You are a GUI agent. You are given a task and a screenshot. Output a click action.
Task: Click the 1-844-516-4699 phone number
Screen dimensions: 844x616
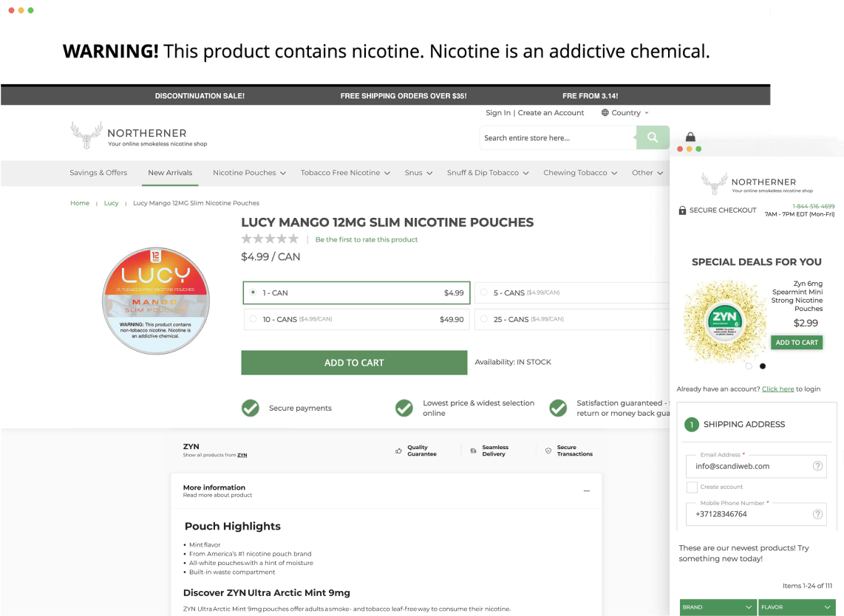click(813, 206)
